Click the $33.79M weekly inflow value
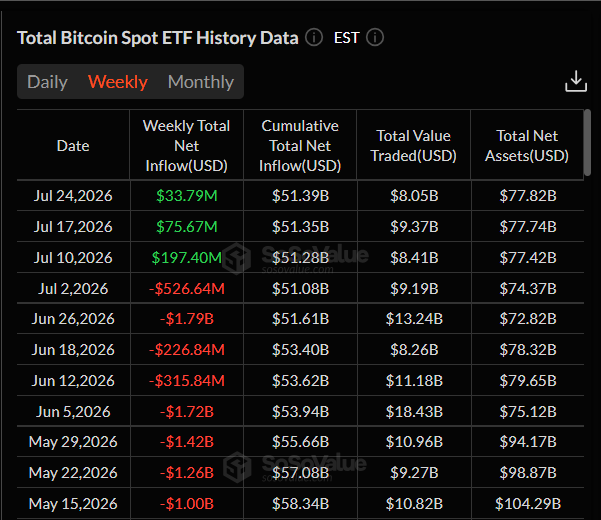Viewport: 601px width, 520px height. point(187,196)
